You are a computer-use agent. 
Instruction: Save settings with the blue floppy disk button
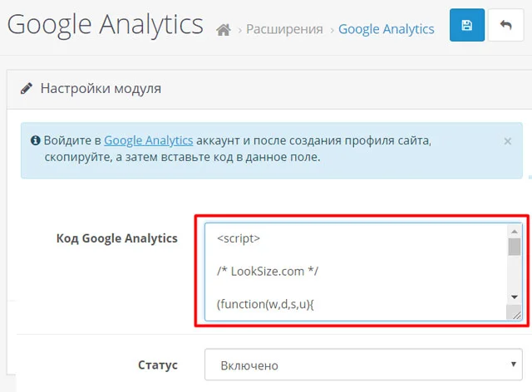467,25
